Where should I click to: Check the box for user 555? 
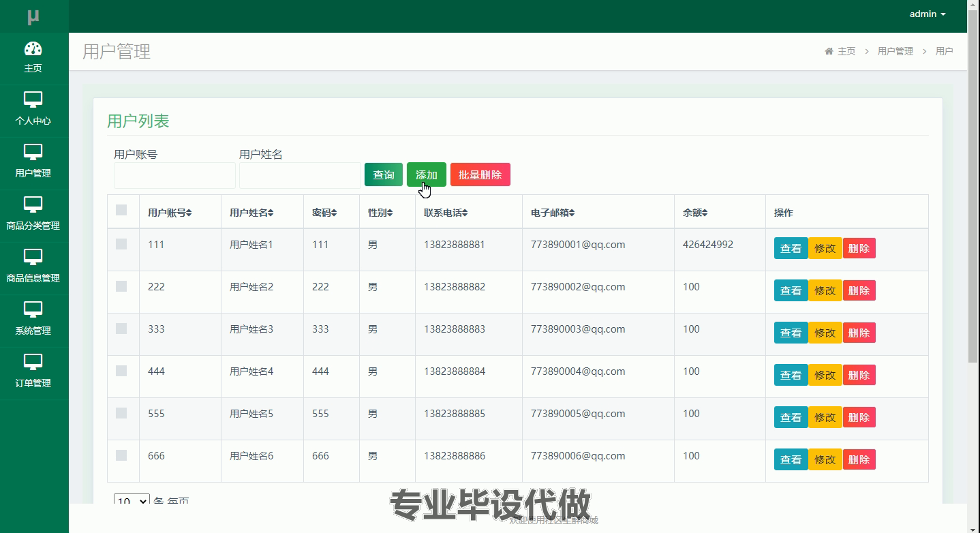121,413
